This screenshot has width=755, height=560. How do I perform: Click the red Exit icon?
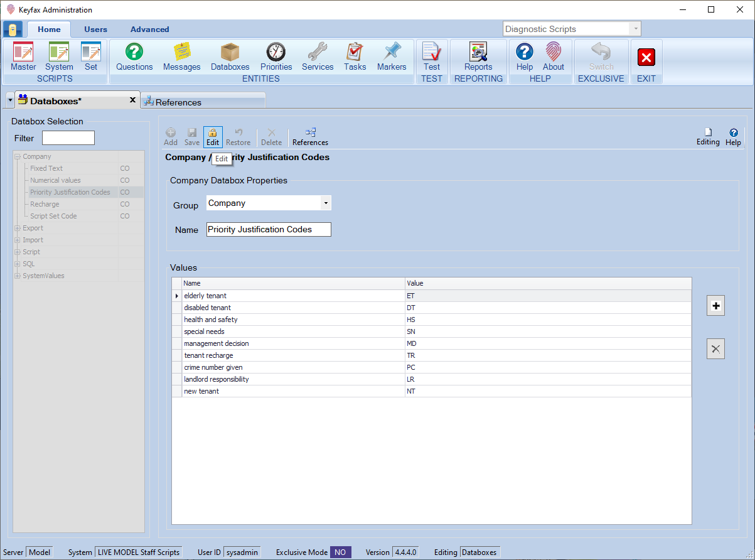point(646,57)
